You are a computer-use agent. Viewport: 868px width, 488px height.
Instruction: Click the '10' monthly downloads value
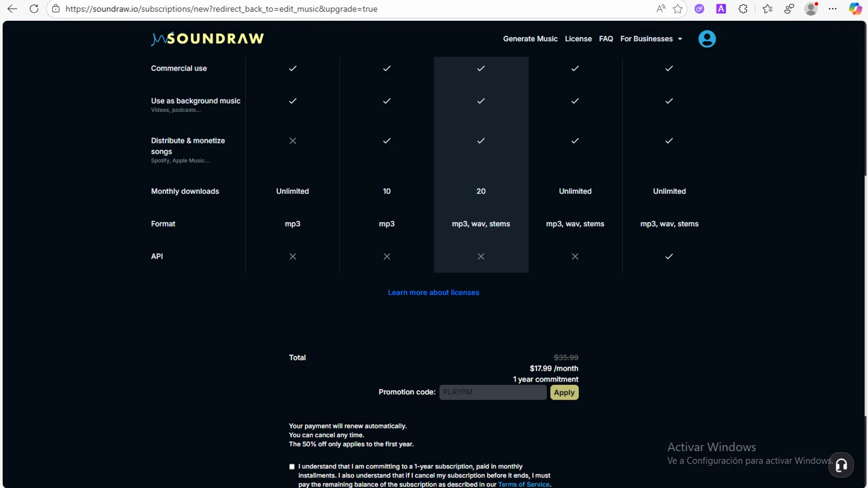[x=387, y=191]
